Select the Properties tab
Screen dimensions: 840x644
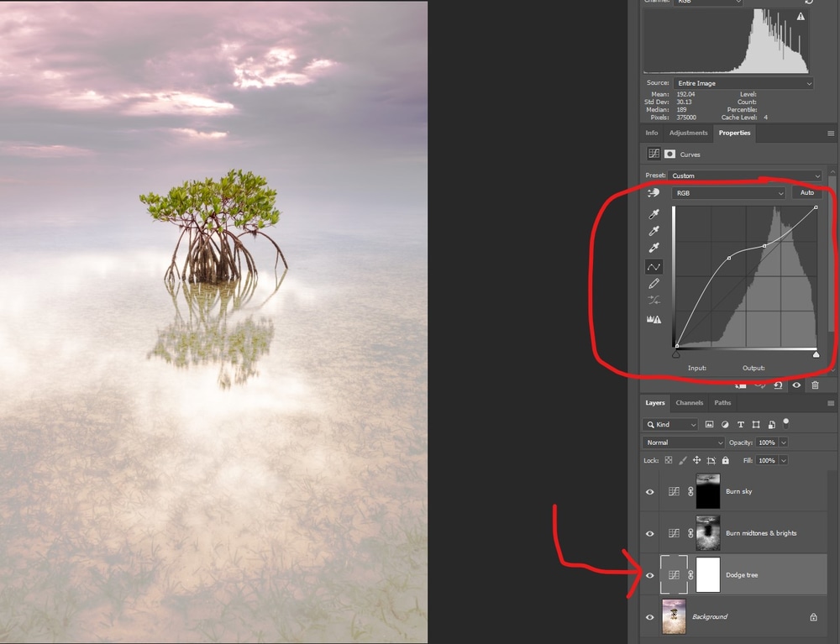734,133
